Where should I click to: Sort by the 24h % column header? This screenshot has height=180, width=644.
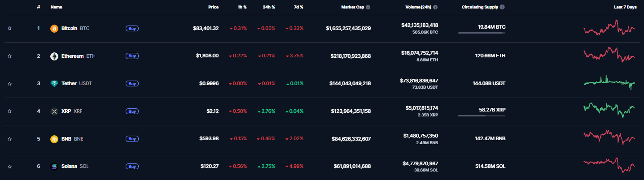click(269, 7)
